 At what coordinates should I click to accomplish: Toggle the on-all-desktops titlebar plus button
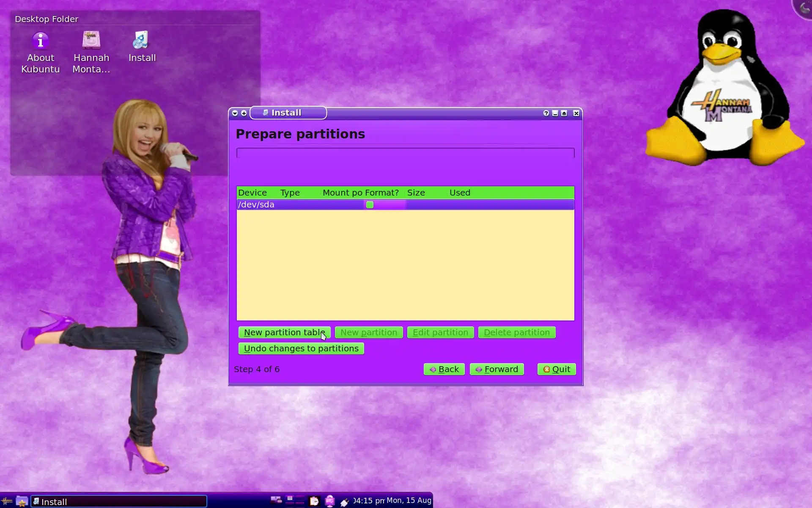tap(244, 113)
